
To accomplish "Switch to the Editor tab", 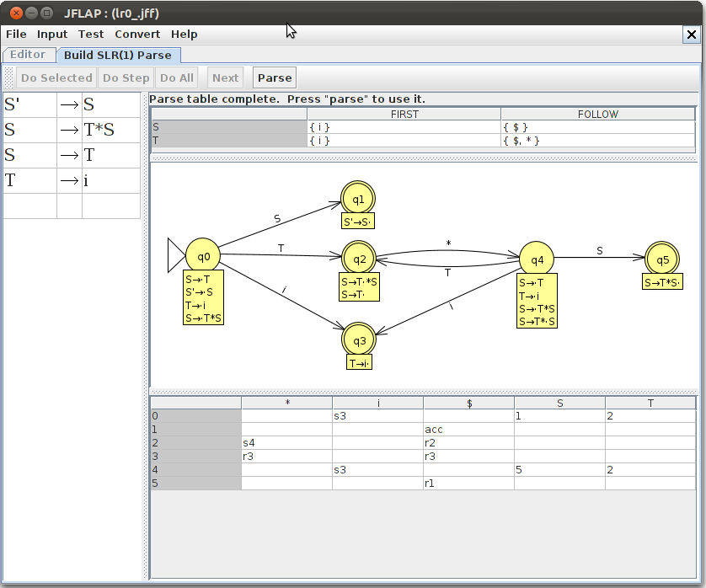I will coord(28,55).
